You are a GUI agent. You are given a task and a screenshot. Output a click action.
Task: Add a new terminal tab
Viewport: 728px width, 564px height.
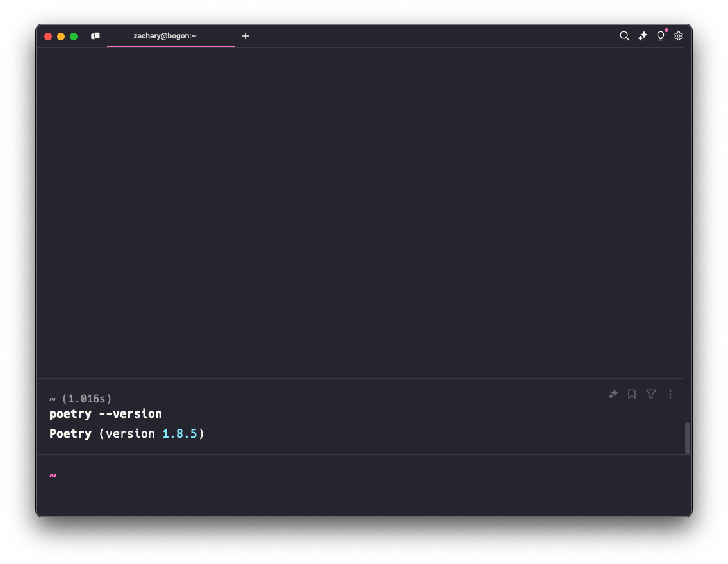(x=245, y=36)
